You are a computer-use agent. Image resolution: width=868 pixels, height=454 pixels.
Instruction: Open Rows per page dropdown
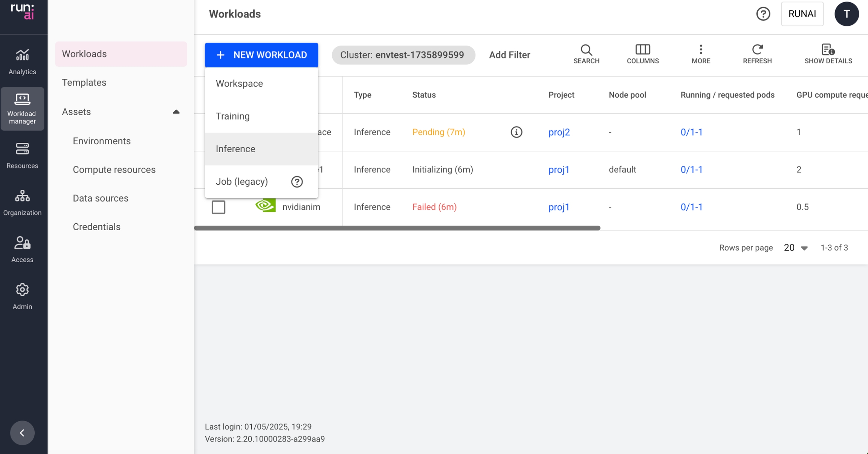click(796, 248)
